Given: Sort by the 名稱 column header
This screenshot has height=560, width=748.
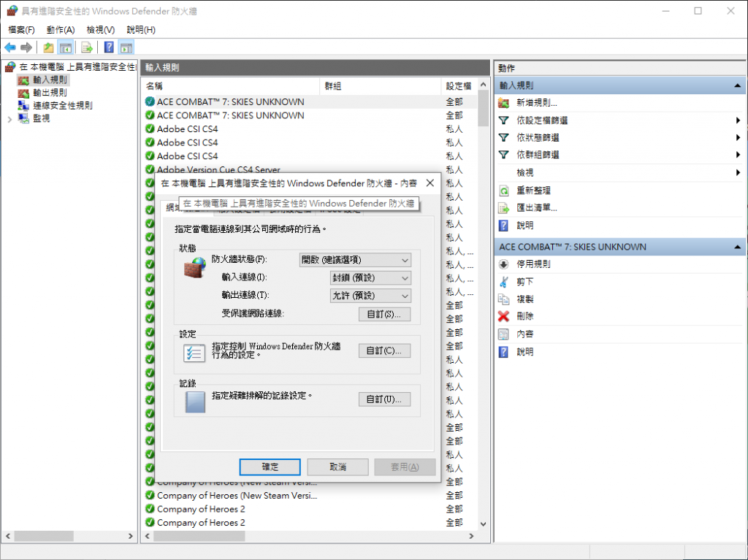Looking at the screenshot, I should [x=232, y=86].
